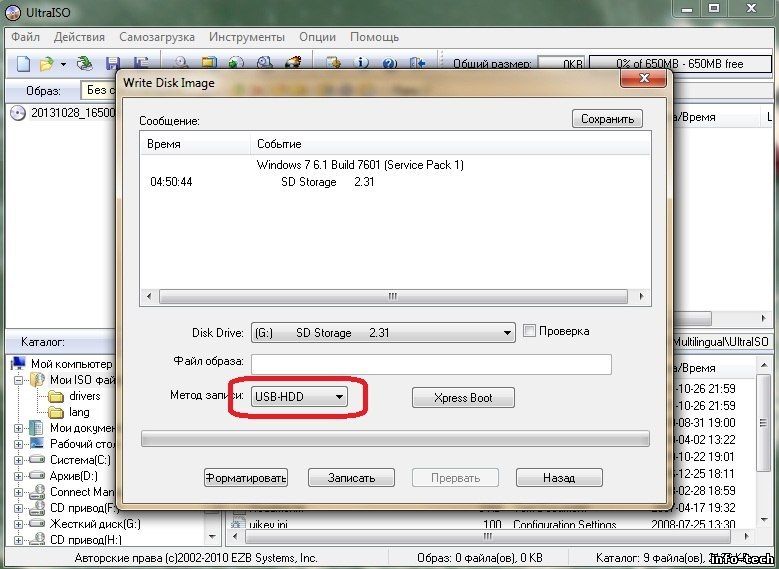Click the Exit toolbar icon
This screenshot has height=569, width=779.
click(x=417, y=64)
